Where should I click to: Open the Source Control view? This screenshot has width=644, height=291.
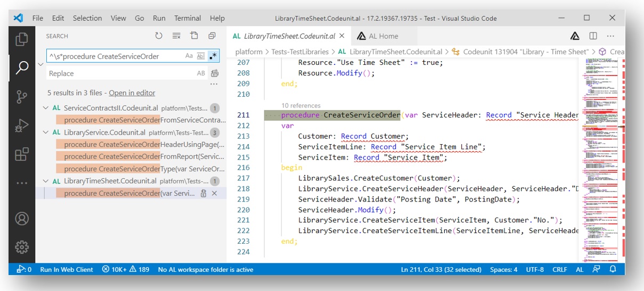(22, 96)
